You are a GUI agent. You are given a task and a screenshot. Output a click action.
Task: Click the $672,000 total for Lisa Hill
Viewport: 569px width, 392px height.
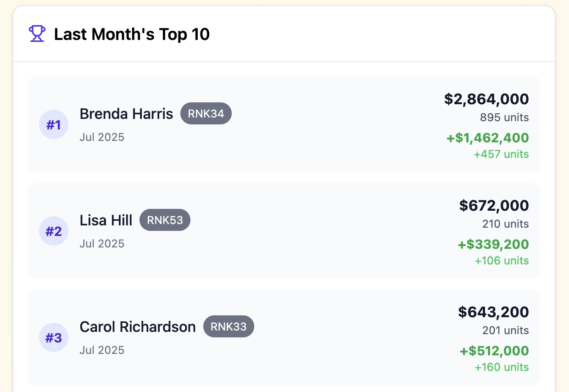[x=494, y=205]
